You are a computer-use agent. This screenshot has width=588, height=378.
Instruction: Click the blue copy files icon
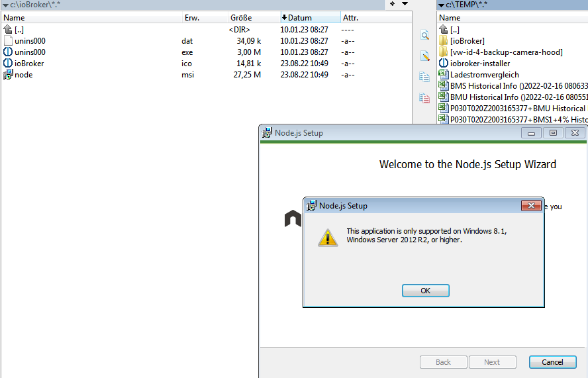pos(424,77)
